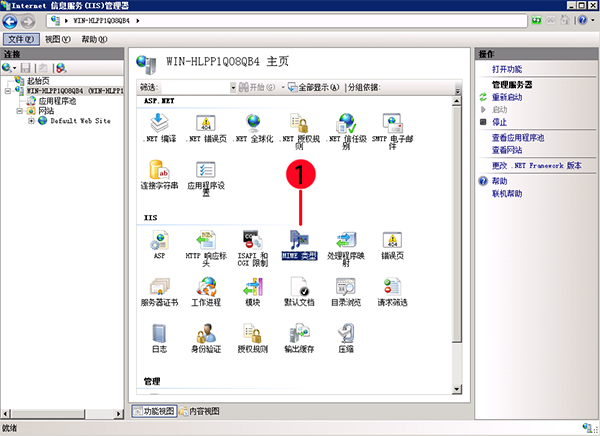Viewport: 600px width, 436px height.
Task: Click the save icon in 连接 toolbar
Action: tap(26, 68)
